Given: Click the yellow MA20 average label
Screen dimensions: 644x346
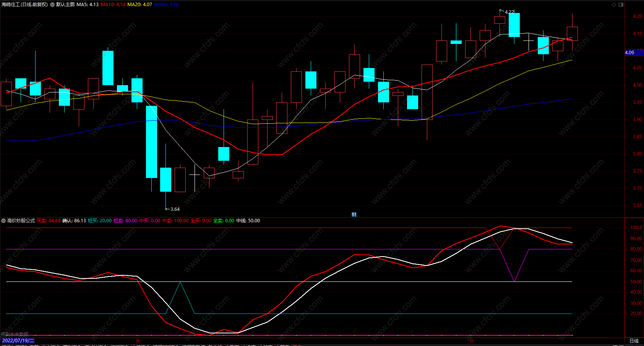Looking at the screenshot, I should pyautogui.click(x=140, y=5).
